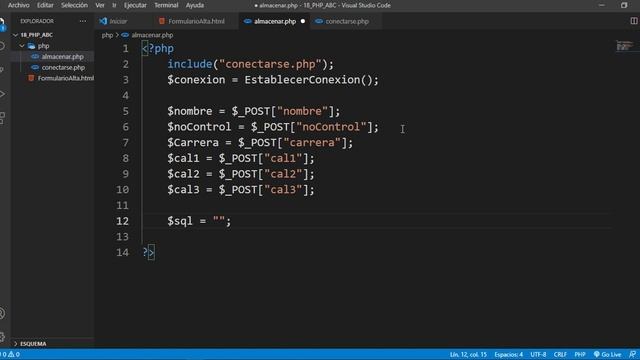Open the Archivo menu

point(18,5)
